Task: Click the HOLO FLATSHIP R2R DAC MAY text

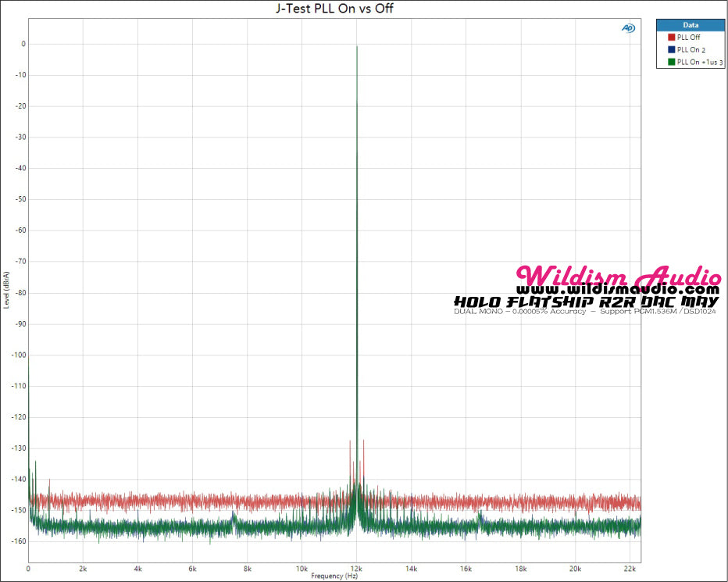Action: tap(586, 302)
